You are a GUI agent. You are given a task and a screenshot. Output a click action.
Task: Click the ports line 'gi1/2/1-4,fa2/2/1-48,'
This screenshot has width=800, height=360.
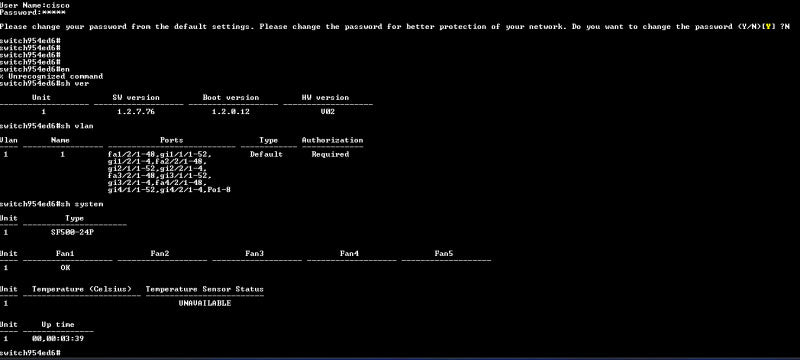(157, 161)
